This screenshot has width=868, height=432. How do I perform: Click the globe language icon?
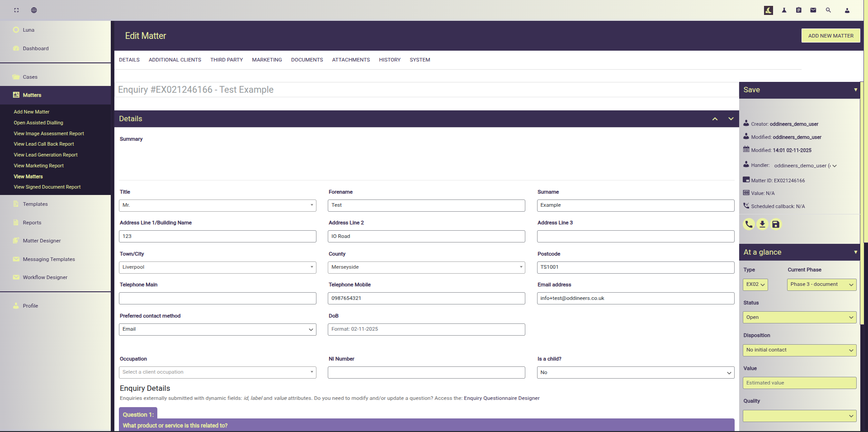34,10
